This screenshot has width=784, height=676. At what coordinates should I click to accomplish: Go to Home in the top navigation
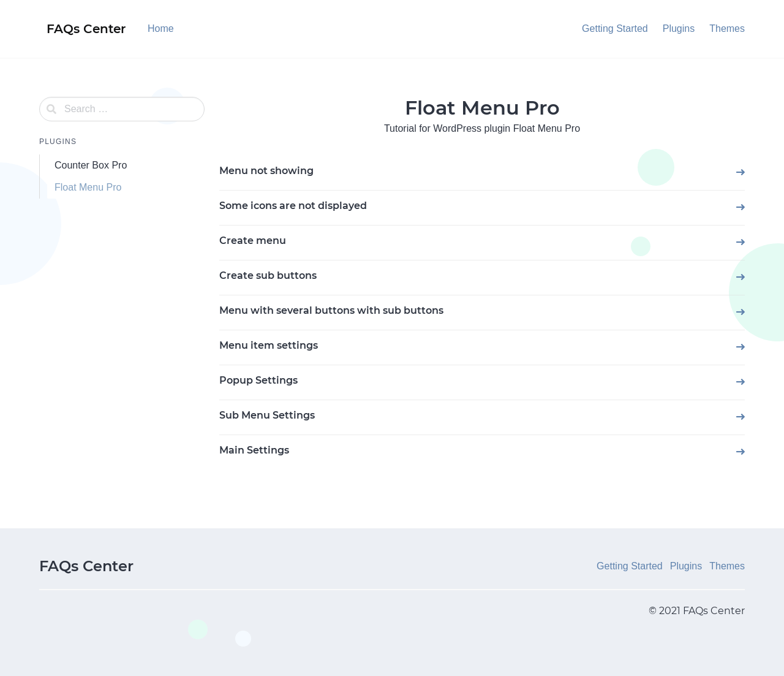(160, 29)
